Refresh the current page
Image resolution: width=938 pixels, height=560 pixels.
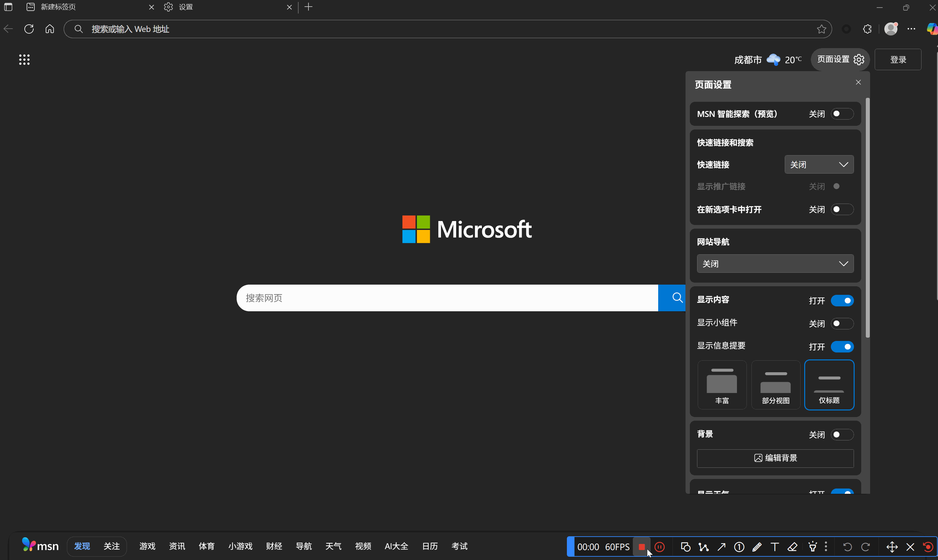pyautogui.click(x=29, y=29)
